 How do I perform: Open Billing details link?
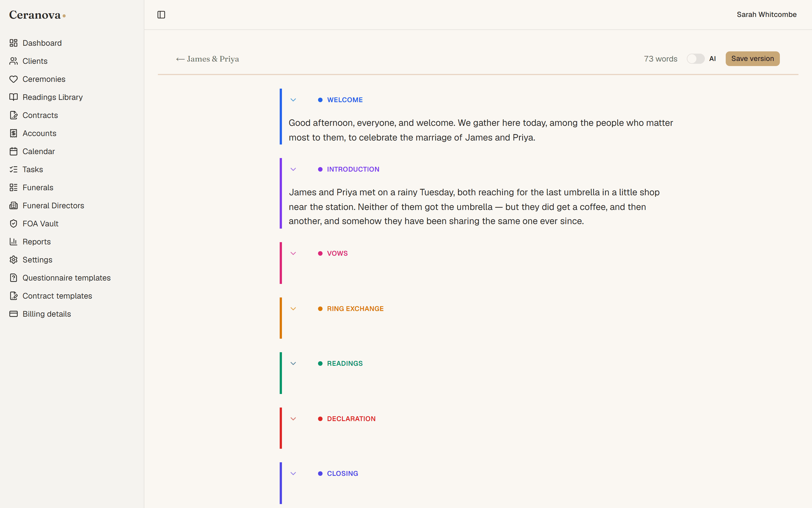(47, 314)
